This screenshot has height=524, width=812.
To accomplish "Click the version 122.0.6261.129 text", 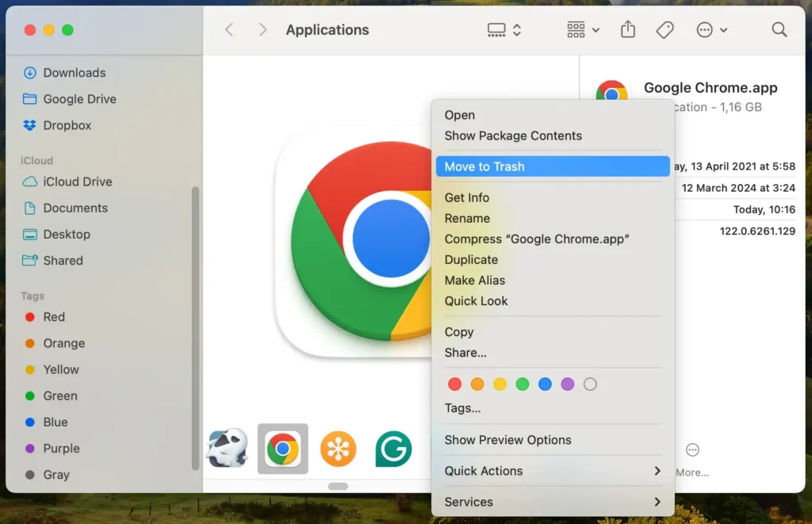I will [757, 231].
